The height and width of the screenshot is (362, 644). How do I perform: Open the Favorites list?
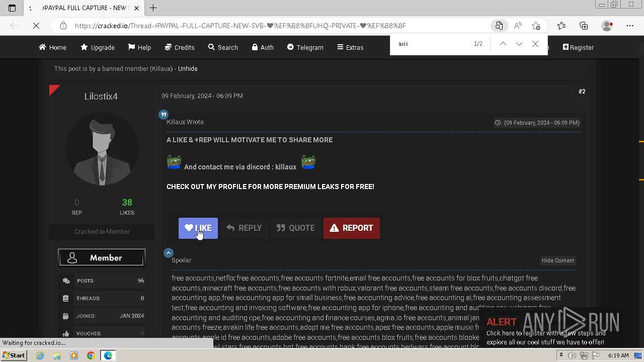561,26
